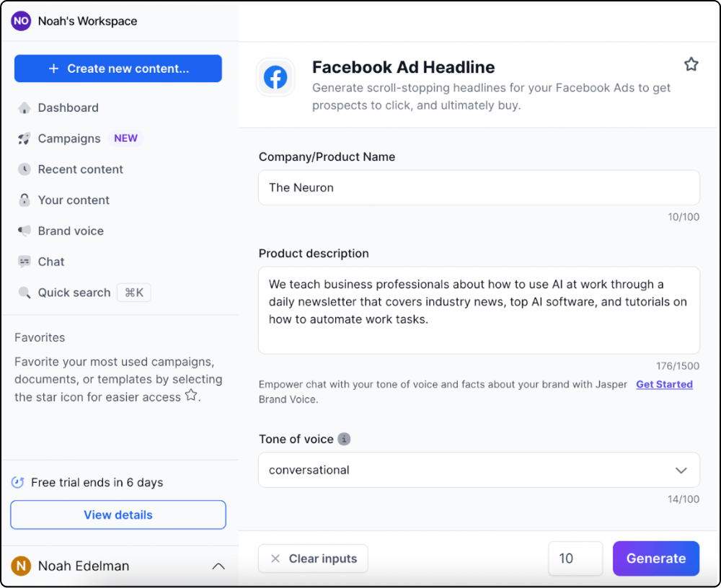
Task: Go to Campaigns
Action: [x=69, y=138]
